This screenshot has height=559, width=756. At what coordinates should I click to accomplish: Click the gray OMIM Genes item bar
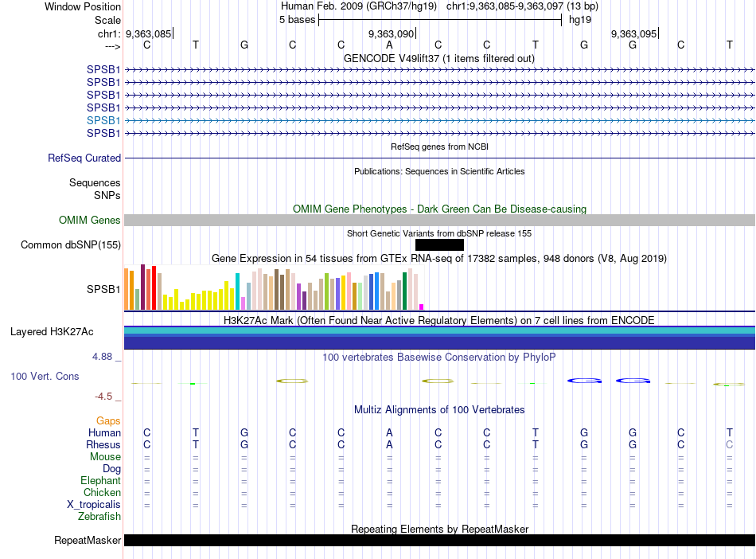[x=439, y=220]
